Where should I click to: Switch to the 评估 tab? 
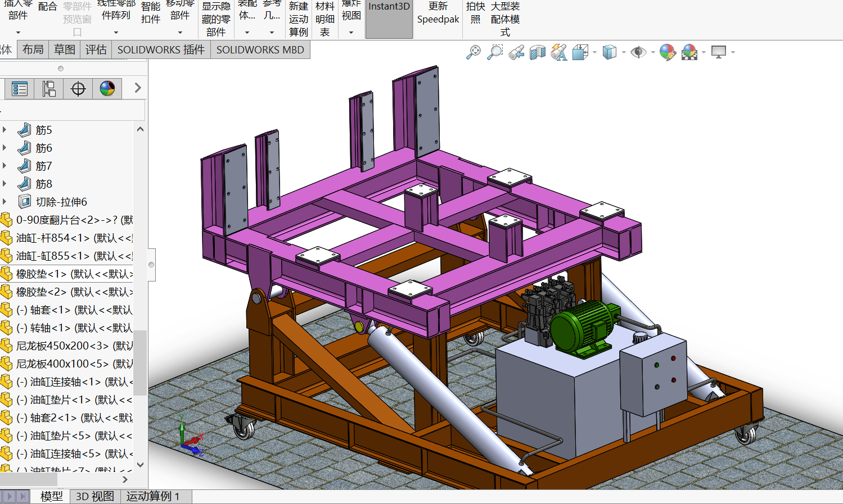tap(96, 49)
